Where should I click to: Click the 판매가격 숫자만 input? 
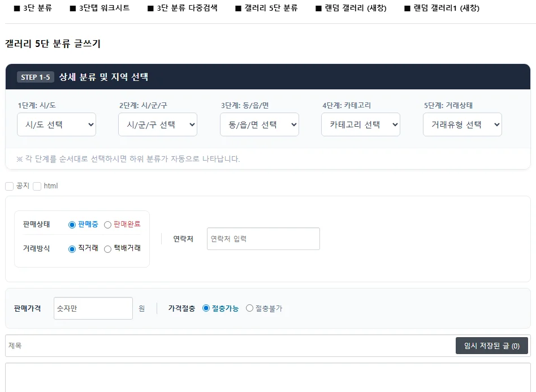point(93,308)
